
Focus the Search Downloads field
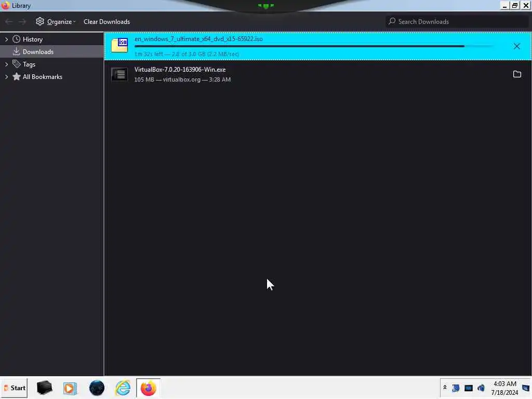click(x=457, y=22)
